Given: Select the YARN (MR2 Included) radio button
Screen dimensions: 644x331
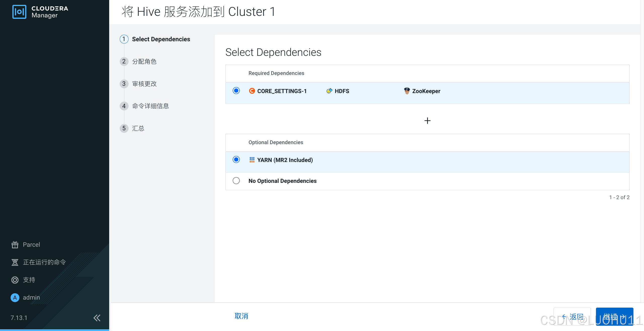Looking at the screenshot, I should pos(236,159).
